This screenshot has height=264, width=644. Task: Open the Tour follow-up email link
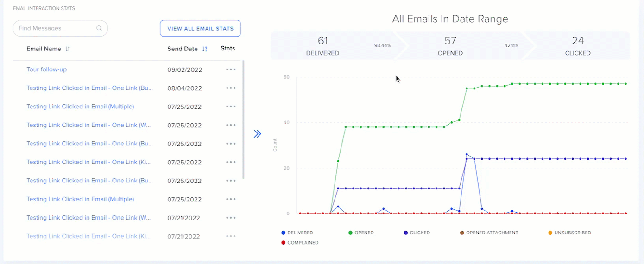point(47,69)
